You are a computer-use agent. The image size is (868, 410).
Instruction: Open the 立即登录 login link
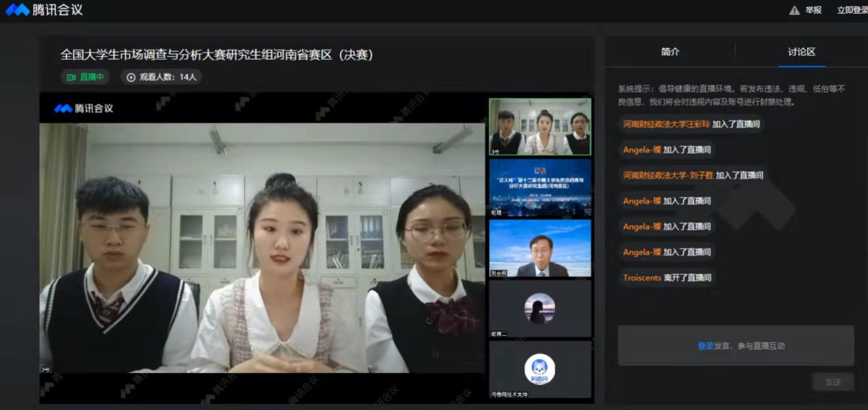(852, 11)
